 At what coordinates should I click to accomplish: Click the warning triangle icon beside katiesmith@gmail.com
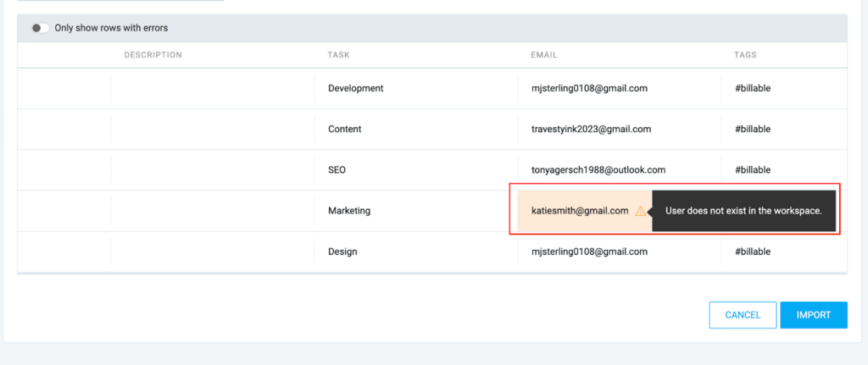[x=640, y=211]
